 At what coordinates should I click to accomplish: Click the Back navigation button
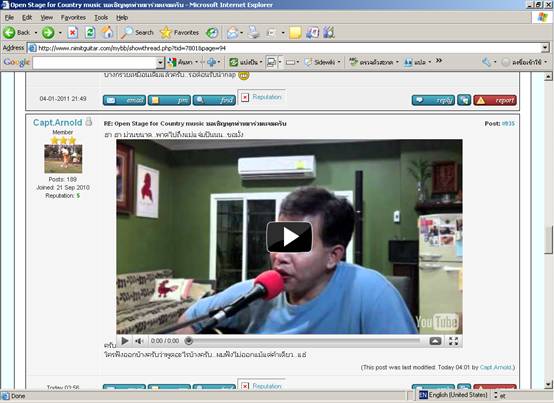tap(17, 33)
